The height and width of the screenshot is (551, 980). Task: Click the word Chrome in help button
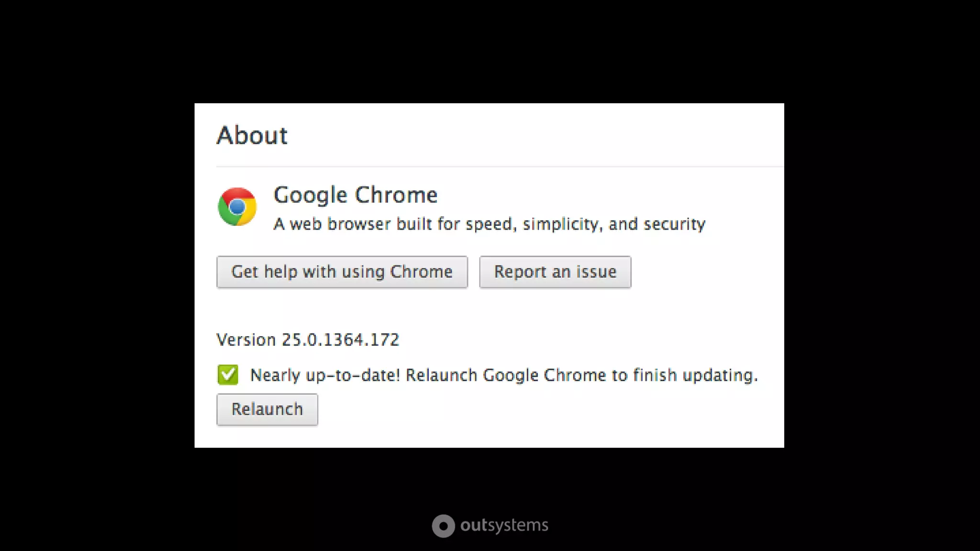421,272
